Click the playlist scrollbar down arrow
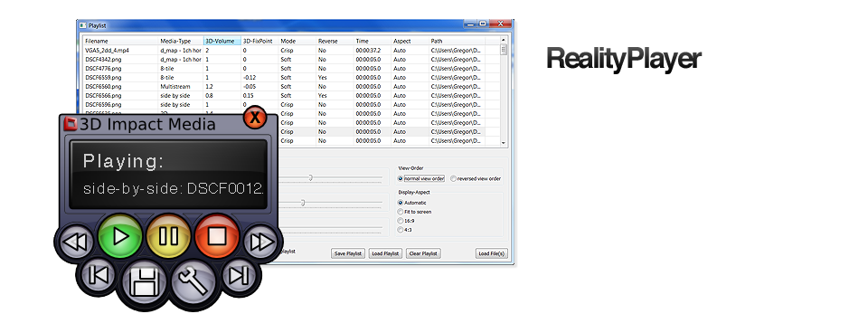 click(x=504, y=142)
